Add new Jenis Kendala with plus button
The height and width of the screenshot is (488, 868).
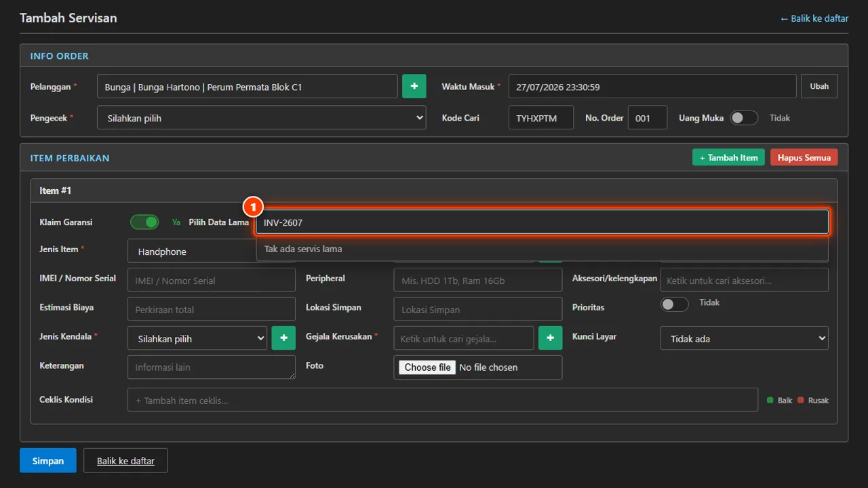(283, 338)
